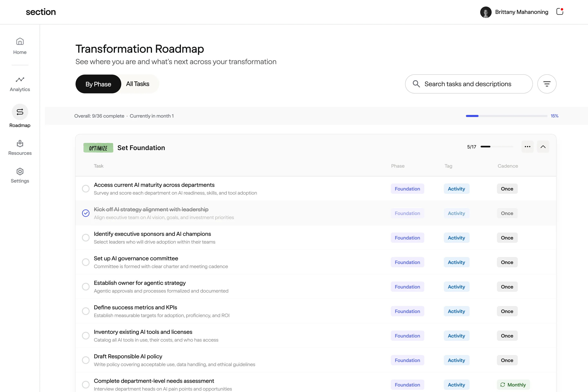Open the Home sidebar icon

click(20, 41)
